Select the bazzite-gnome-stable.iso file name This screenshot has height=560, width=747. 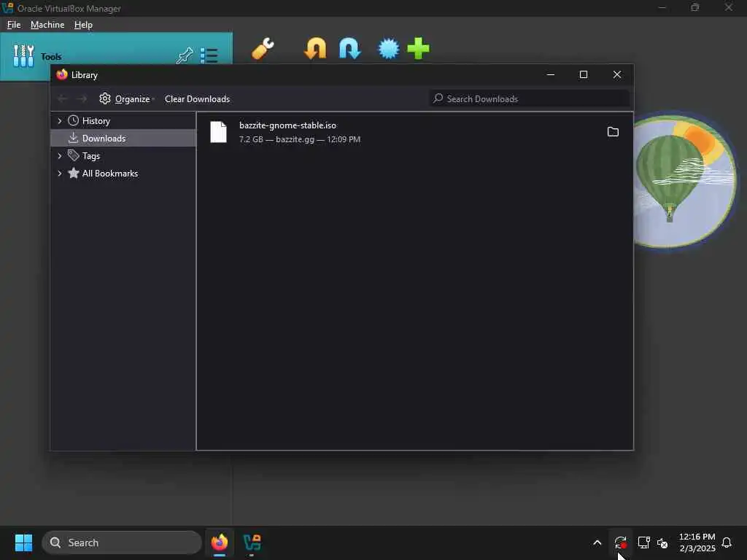tap(287, 125)
